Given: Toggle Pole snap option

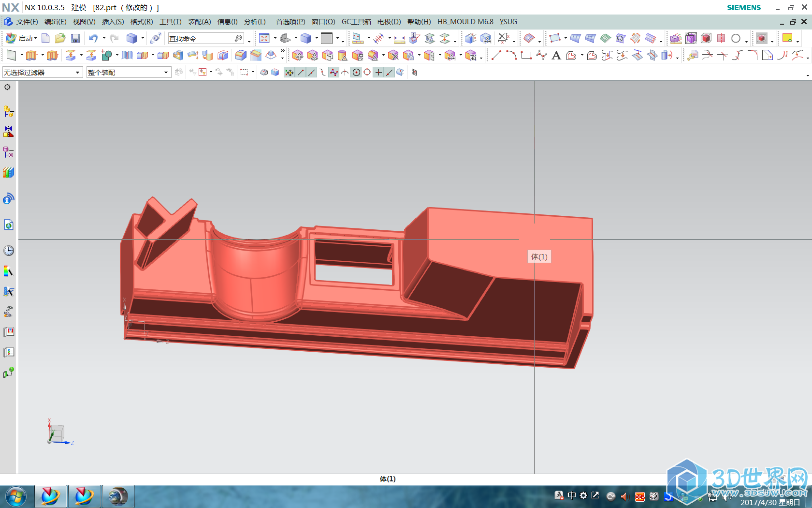Looking at the screenshot, I should click(333, 73).
